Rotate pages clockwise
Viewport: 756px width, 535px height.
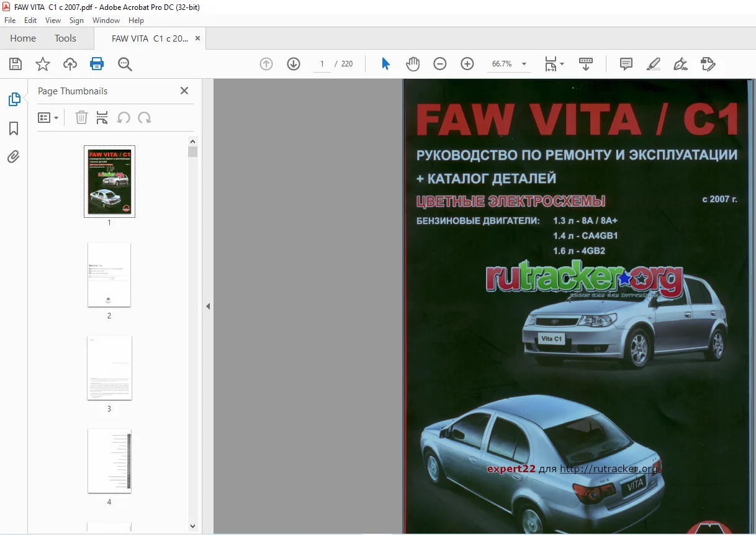pyautogui.click(x=145, y=117)
